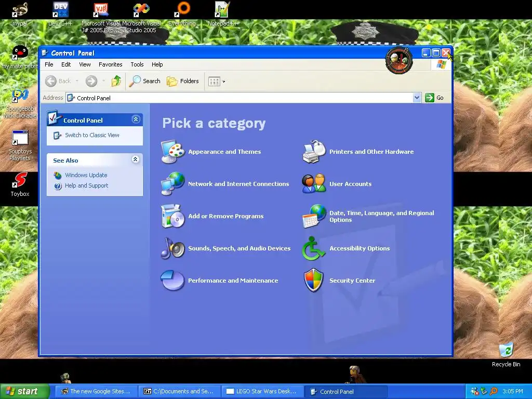This screenshot has height=399, width=532.
Task: Open Printers and Other Hardware icon
Action: pyautogui.click(x=314, y=152)
